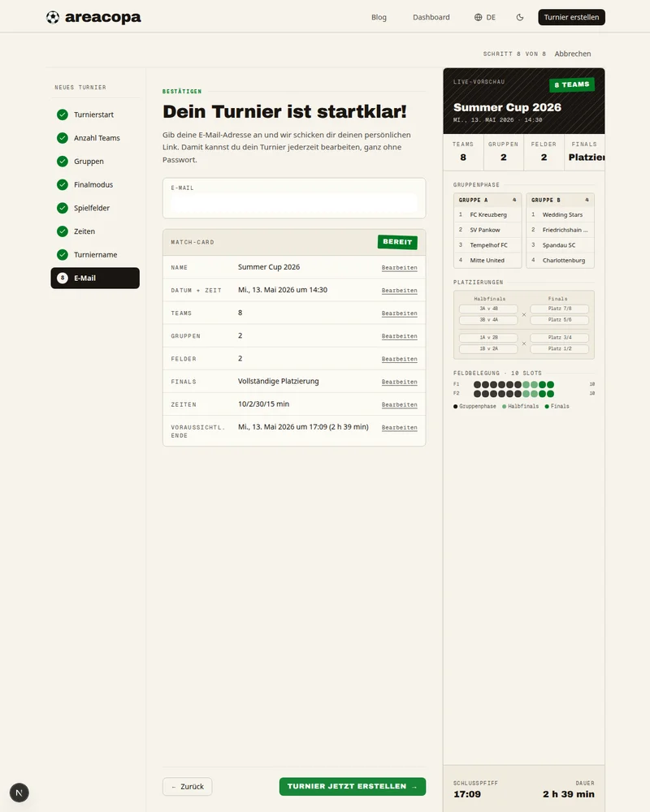Click the Schlusspfiff 17:09 time
This screenshot has height=812, width=650.
467,794
